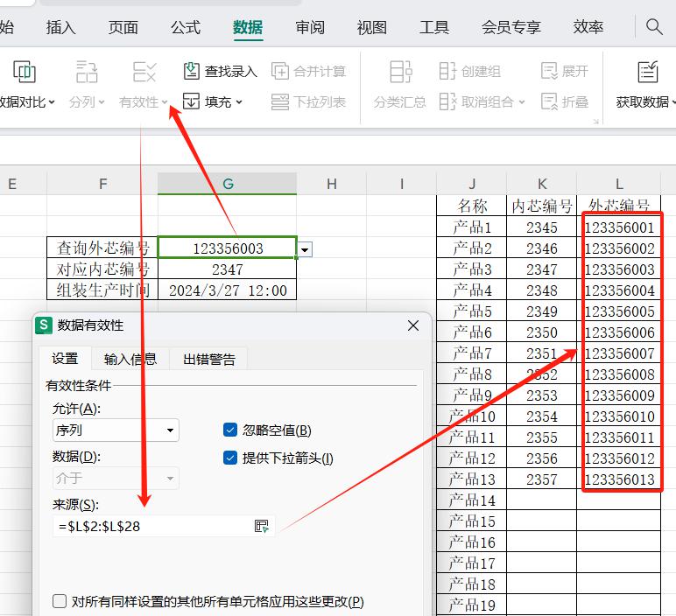This screenshot has width=676, height=616.
Task: Click the 查询外芯编号 label cell
Action: [x=102, y=248]
